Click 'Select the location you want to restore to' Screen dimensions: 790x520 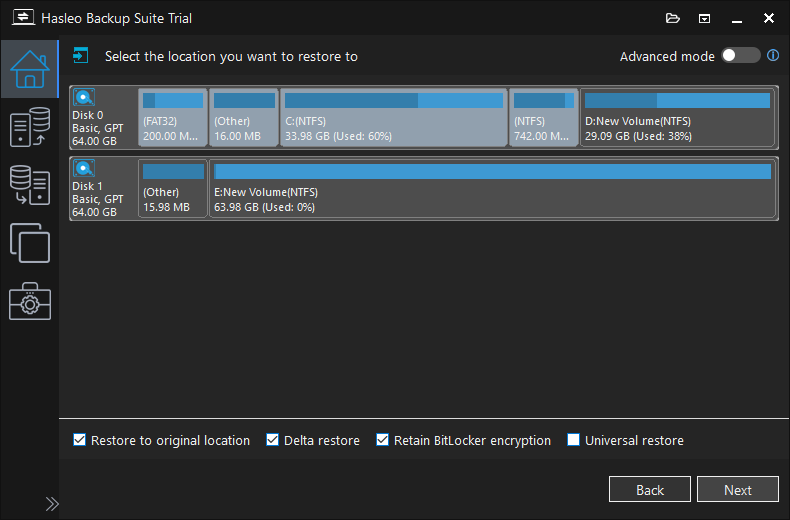point(231,56)
